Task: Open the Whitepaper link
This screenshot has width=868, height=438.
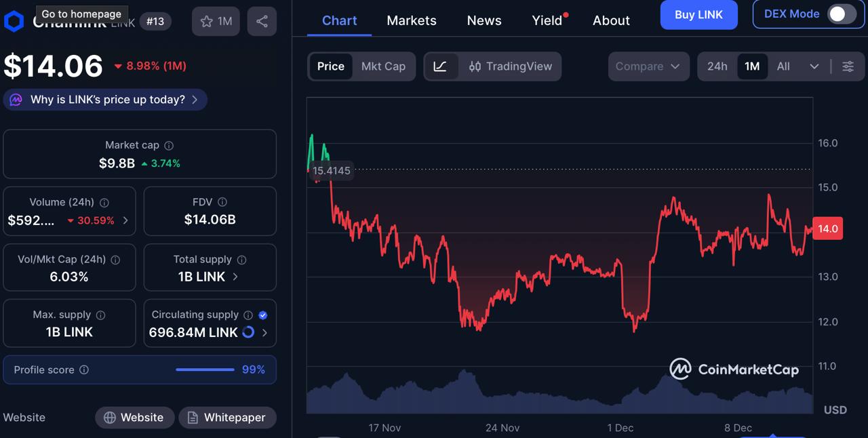Action: pos(227,418)
